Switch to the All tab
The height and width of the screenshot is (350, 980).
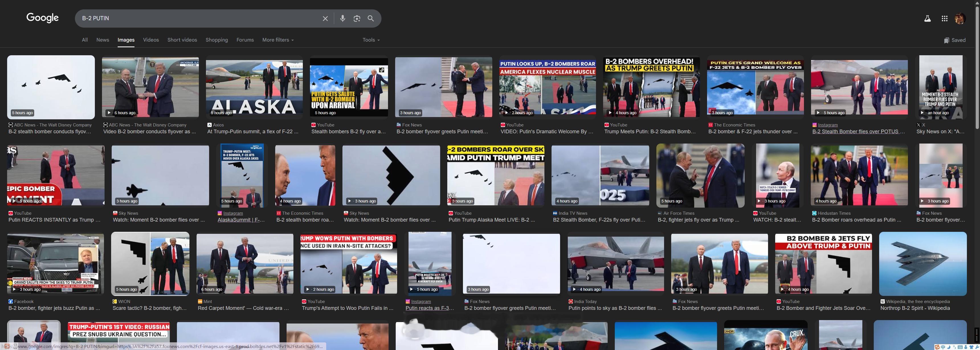(85, 40)
